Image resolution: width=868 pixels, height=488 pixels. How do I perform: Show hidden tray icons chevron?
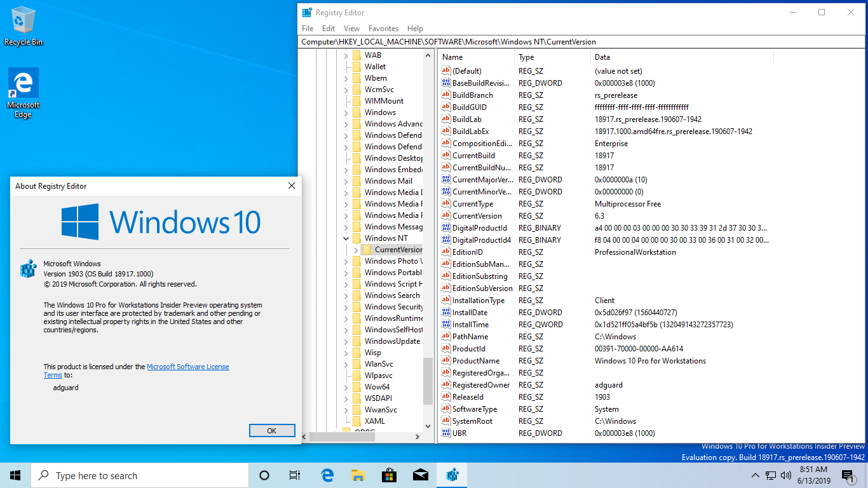(x=755, y=475)
